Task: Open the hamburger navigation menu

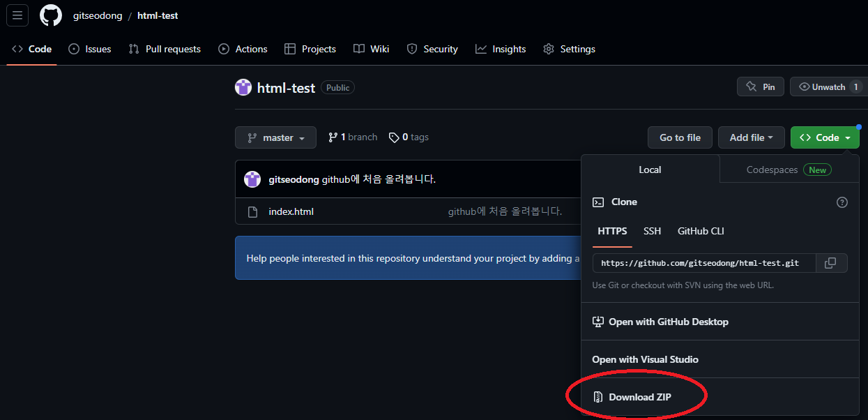Action: click(x=17, y=15)
